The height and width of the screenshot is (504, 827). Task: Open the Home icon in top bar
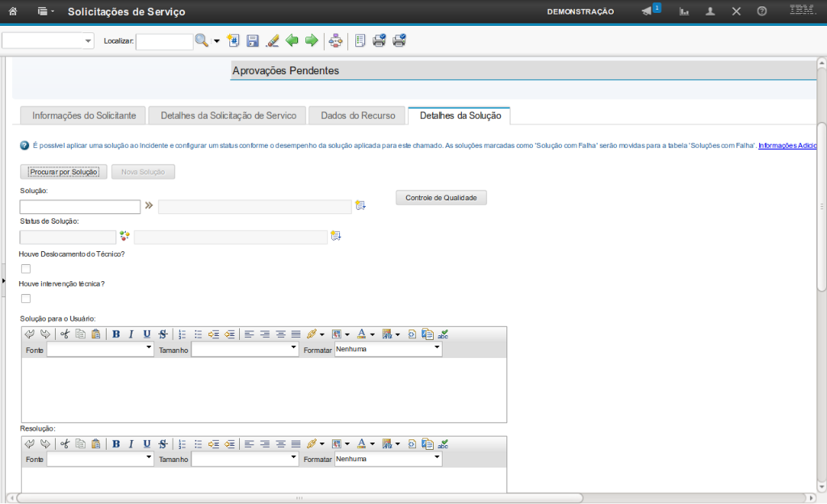point(13,11)
